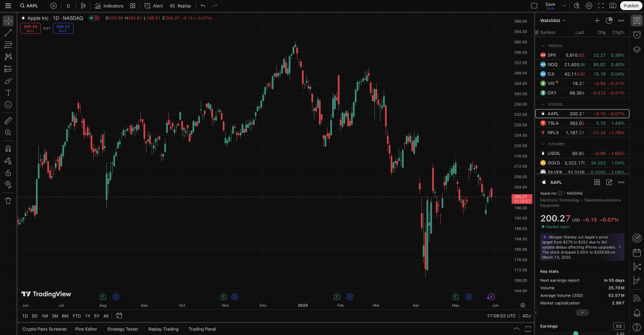Open the go to date calendar
The height and width of the screenshot is (335, 644).
(119, 315)
